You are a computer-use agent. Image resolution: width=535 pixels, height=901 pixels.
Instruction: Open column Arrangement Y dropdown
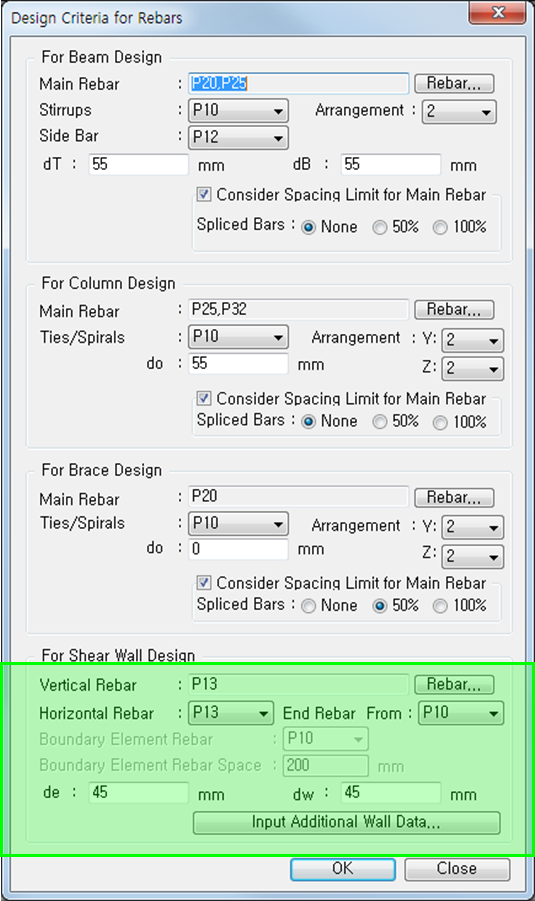click(473, 340)
